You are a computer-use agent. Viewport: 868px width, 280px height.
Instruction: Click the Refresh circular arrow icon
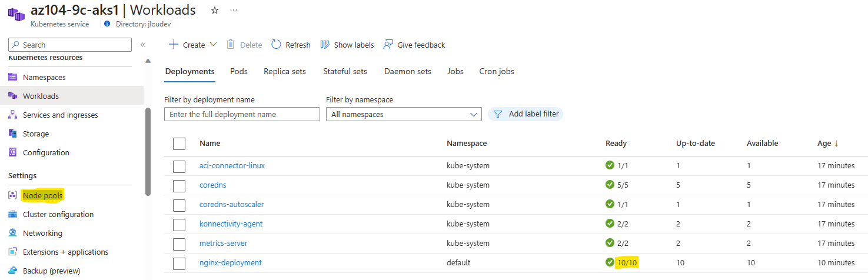276,45
